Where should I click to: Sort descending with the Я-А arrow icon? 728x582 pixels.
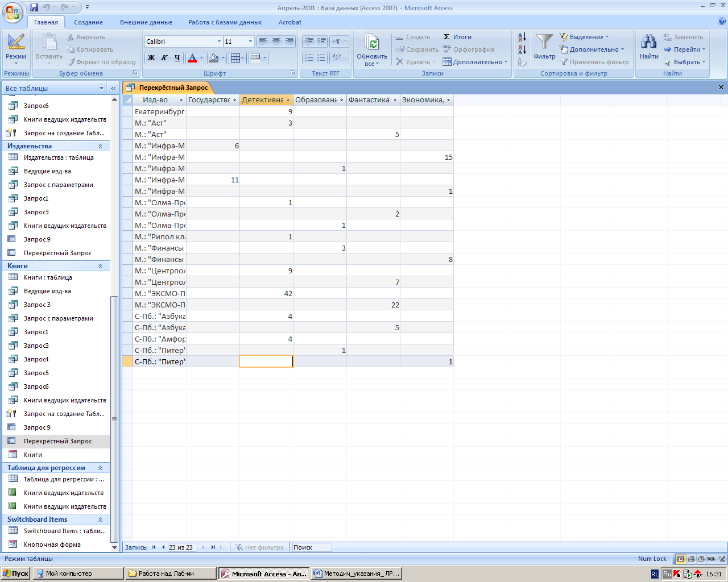coord(522,49)
